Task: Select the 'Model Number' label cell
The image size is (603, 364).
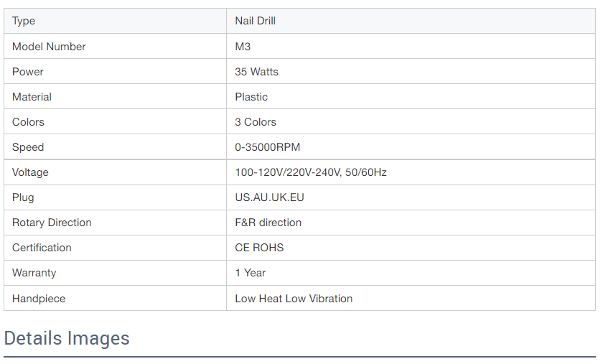Action: click(49, 47)
